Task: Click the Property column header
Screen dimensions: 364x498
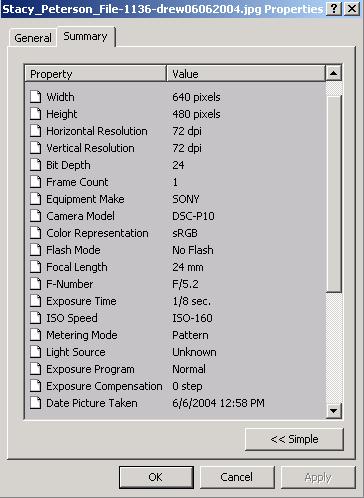Action: tap(95, 74)
